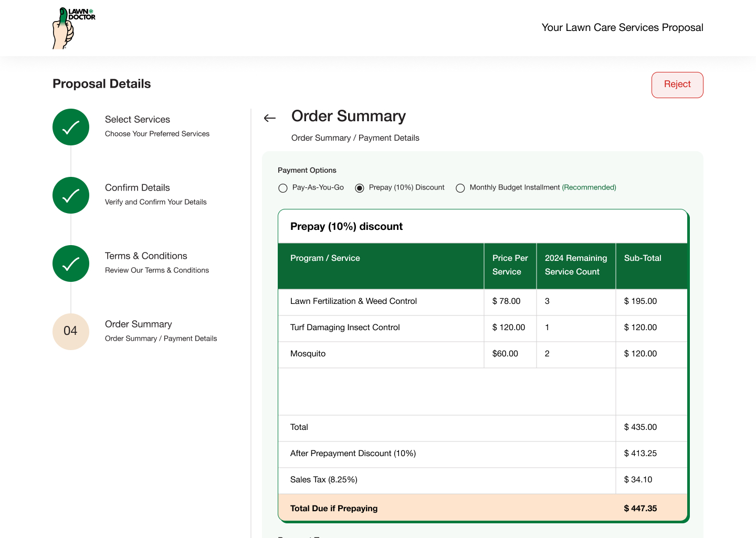
Task: Click the Lawn Doctor logo
Action: (74, 28)
